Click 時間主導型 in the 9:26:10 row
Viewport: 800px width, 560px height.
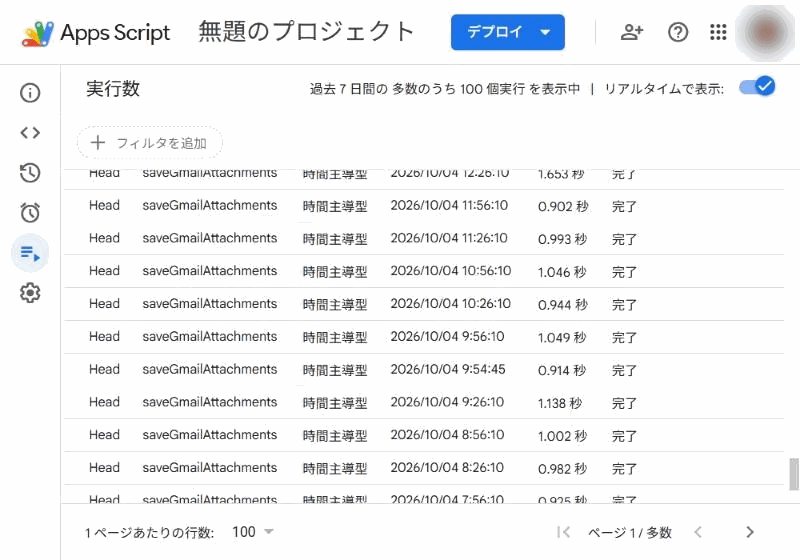[335, 403]
